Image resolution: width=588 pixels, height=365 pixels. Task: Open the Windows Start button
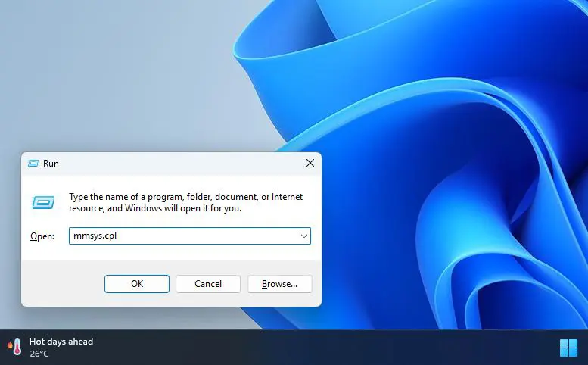(x=568, y=348)
